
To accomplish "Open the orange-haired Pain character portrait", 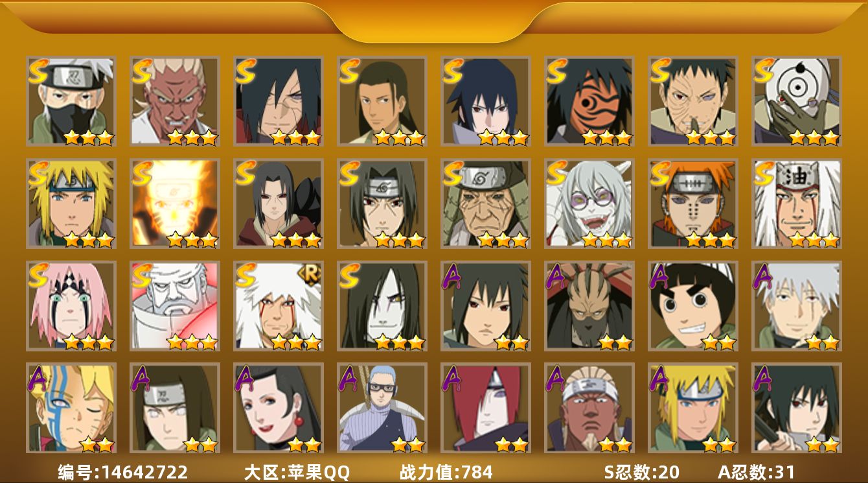I will pyautogui.click(x=693, y=204).
